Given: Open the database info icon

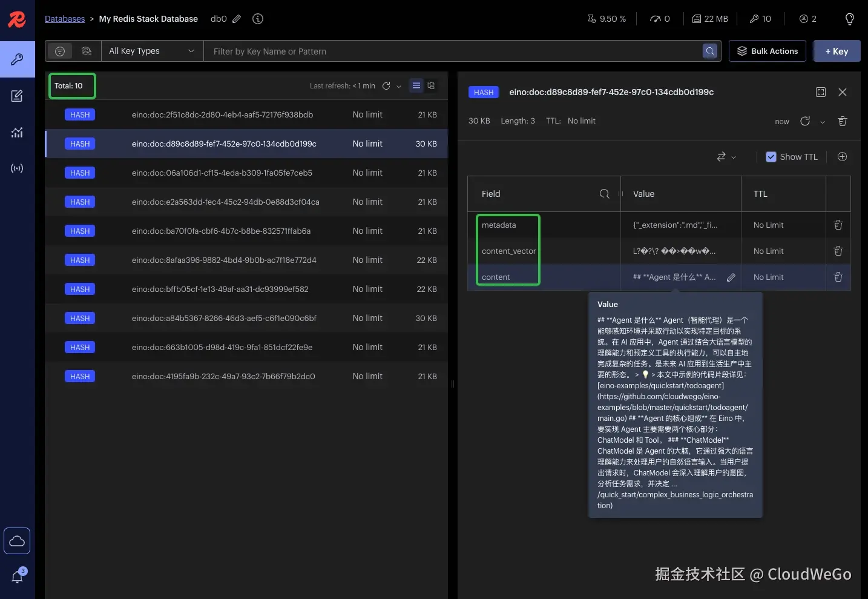Looking at the screenshot, I should pos(258,19).
